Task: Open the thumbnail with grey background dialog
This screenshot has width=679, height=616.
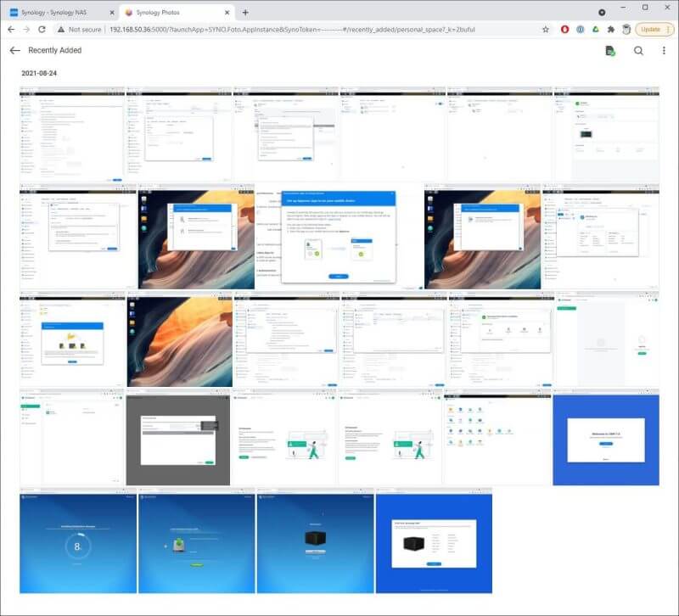Action: click(x=178, y=438)
